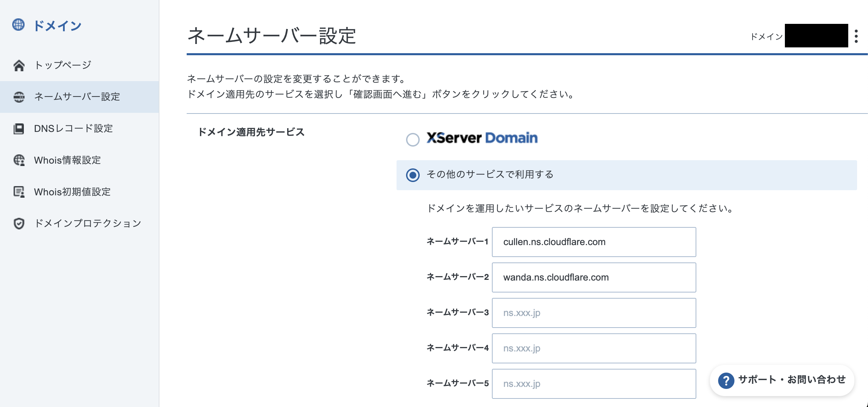Go to ドメインプロテクション settings

point(87,224)
